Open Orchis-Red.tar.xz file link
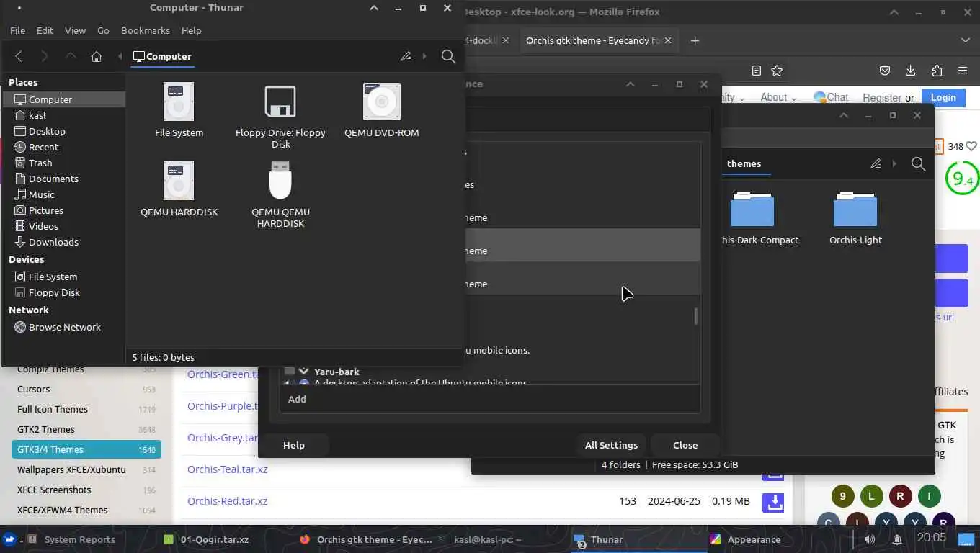Viewport: 980px width, 553px height. point(228,501)
